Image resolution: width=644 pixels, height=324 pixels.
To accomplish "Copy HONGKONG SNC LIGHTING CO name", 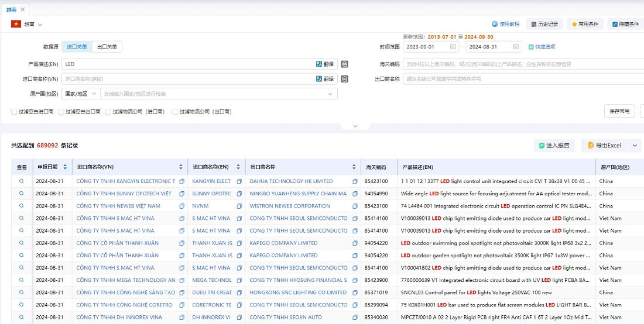I will pyautogui.click(x=355, y=292).
